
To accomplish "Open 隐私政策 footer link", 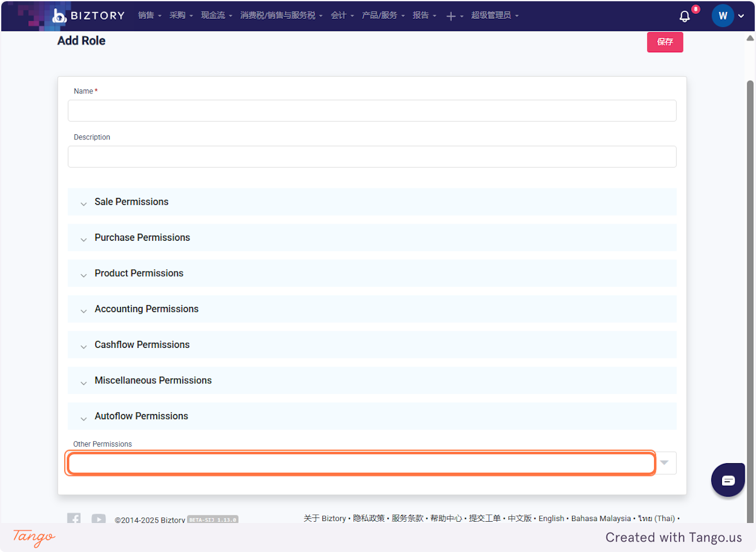I will [x=369, y=519].
